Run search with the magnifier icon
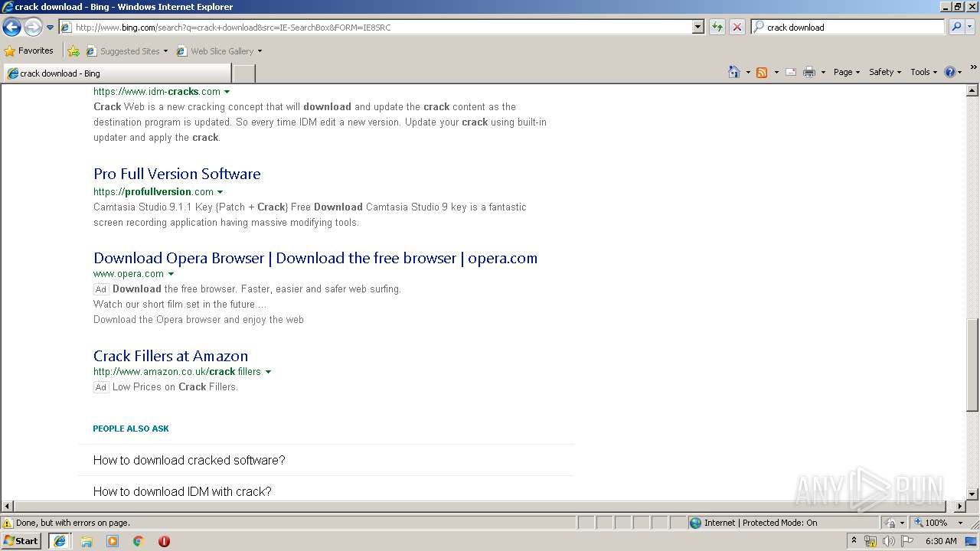 (x=956, y=27)
